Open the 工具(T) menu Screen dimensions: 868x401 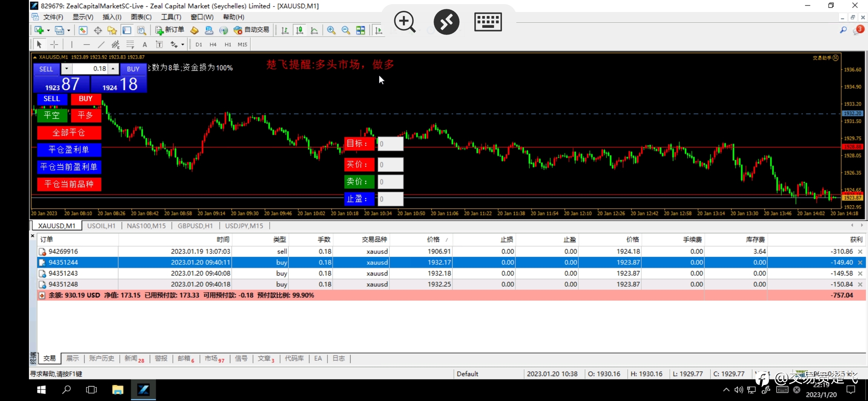click(x=171, y=17)
